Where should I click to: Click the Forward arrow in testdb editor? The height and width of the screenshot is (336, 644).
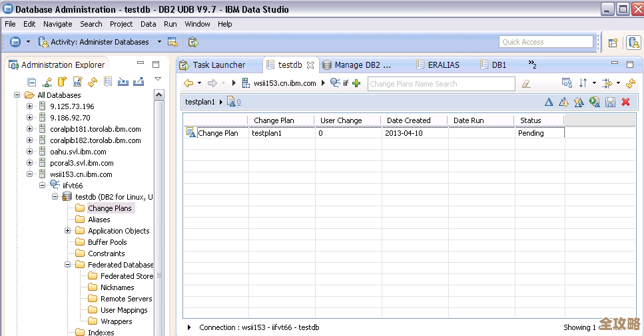(212, 83)
